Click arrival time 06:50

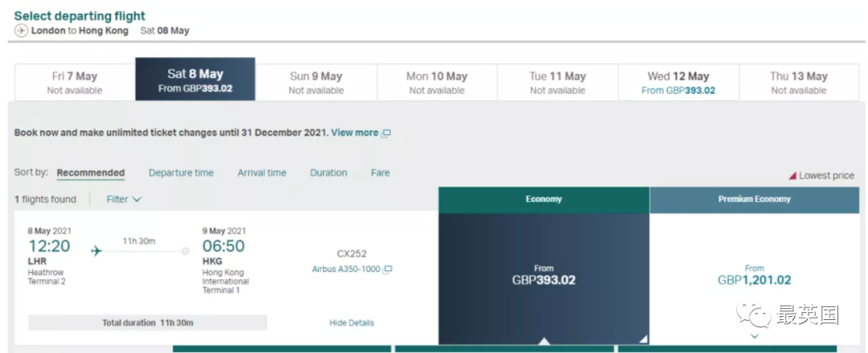pos(223,246)
